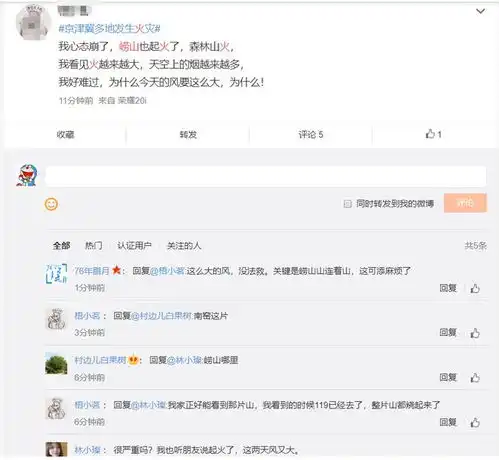The height and width of the screenshot is (460, 499).
Task: Like the 119已经去了 comment
Action: (475, 422)
